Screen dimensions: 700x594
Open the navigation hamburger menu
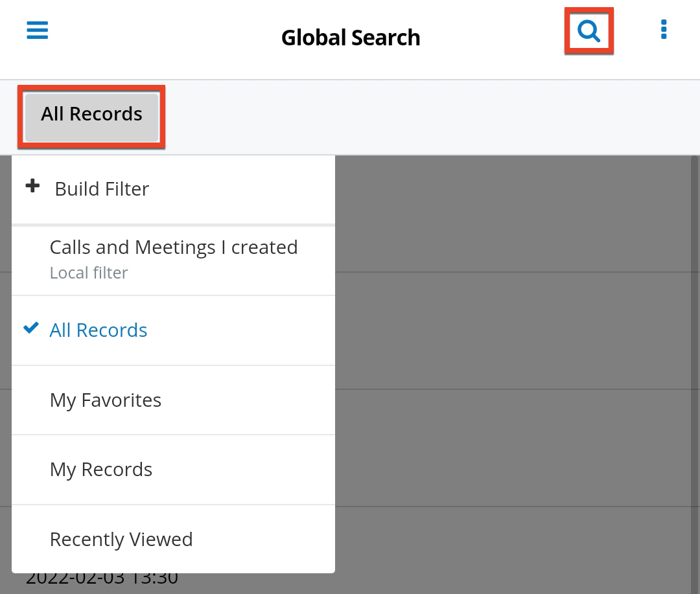(x=37, y=30)
